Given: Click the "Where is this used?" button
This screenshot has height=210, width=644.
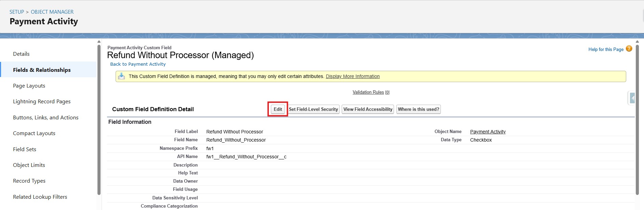Looking at the screenshot, I should [418, 109].
